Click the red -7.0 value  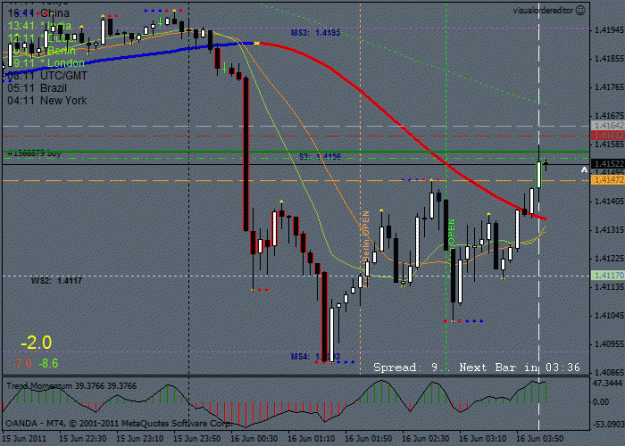(22, 363)
